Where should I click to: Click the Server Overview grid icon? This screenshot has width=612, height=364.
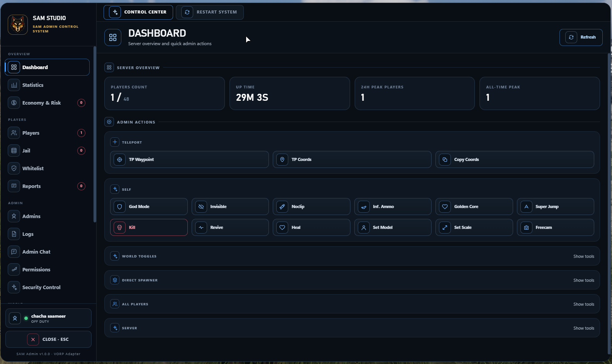point(109,68)
